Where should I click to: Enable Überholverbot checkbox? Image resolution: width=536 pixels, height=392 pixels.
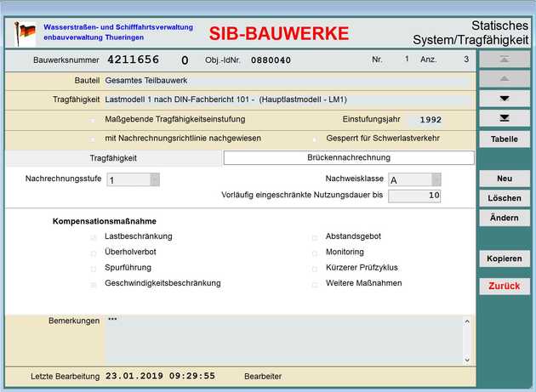93,253
